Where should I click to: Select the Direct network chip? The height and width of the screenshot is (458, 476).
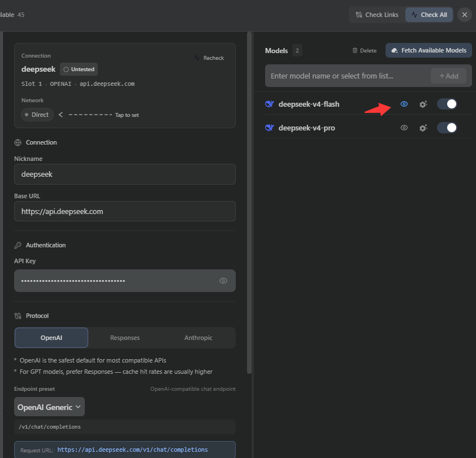37,115
